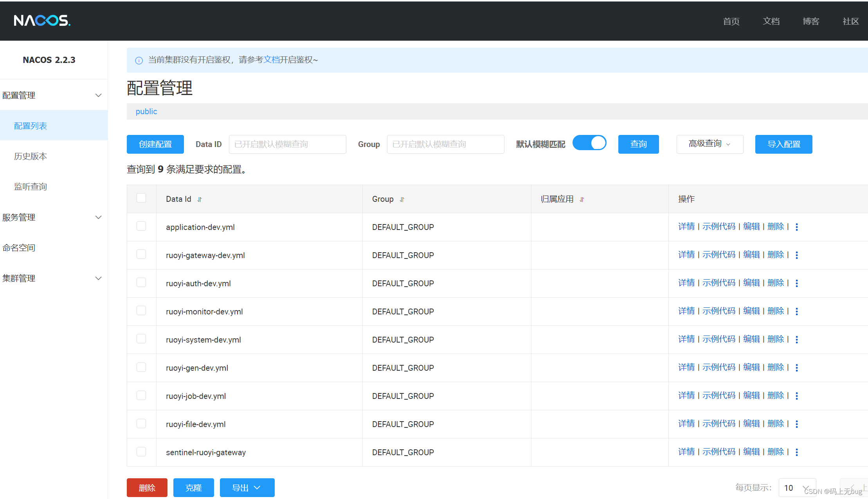Open the 文档 link in the auth notice
Image resolution: width=868 pixels, height=499 pixels.
[x=272, y=60]
